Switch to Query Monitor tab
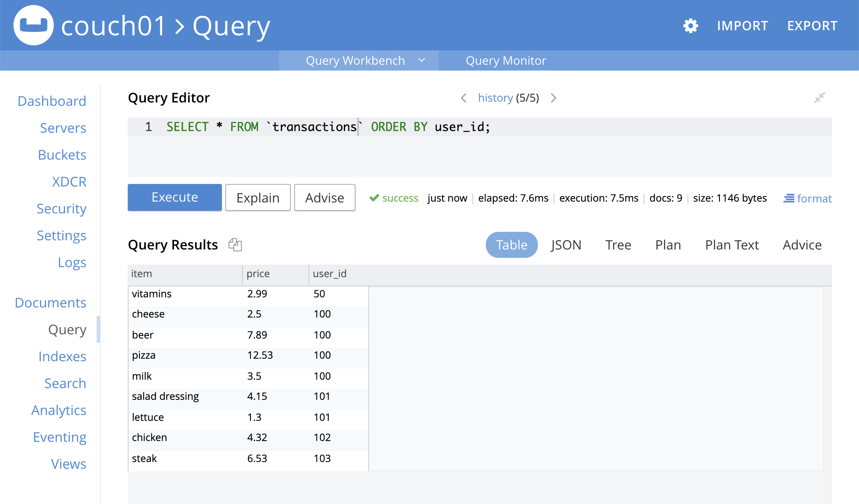 [x=506, y=60]
